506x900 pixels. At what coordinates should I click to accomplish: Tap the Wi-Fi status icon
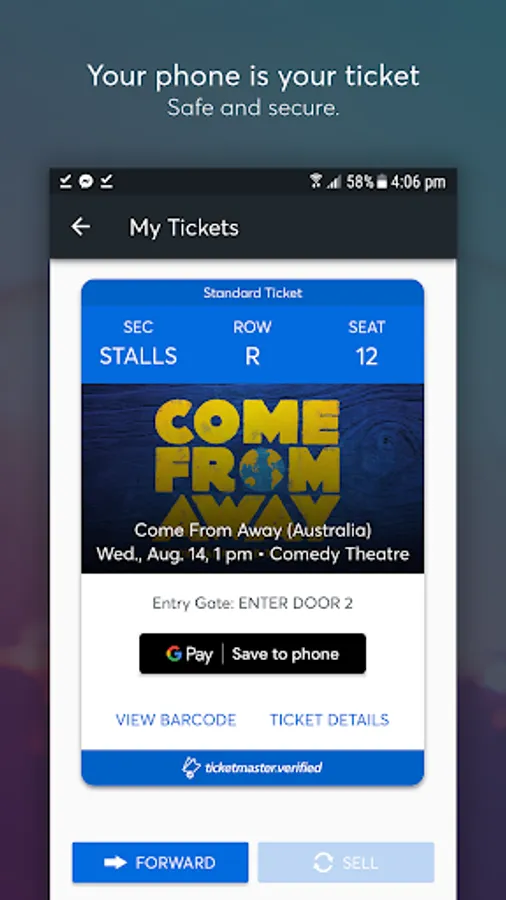[316, 182]
